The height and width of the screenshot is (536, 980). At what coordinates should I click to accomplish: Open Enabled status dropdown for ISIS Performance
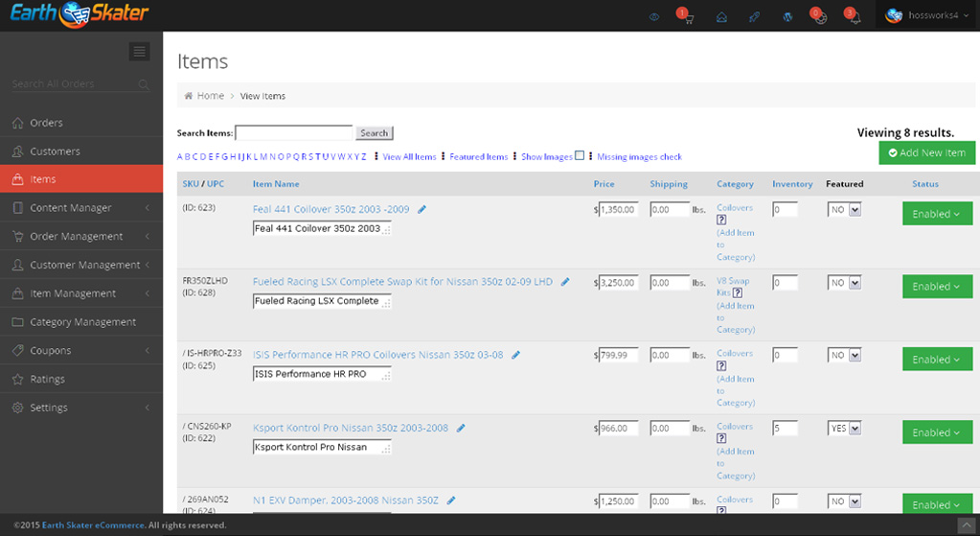click(x=937, y=360)
